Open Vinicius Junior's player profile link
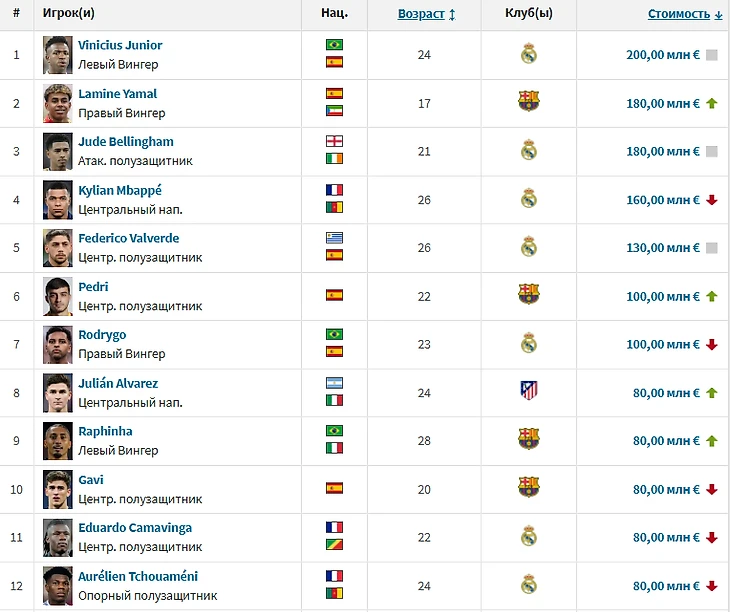The width and height of the screenshot is (730, 612). click(x=120, y=45)
